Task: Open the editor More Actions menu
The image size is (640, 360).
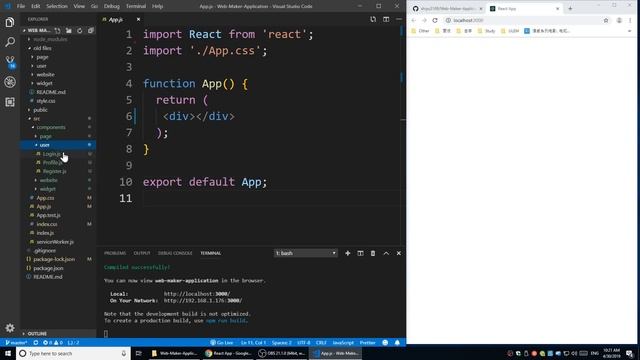Action: coord(399,19)
